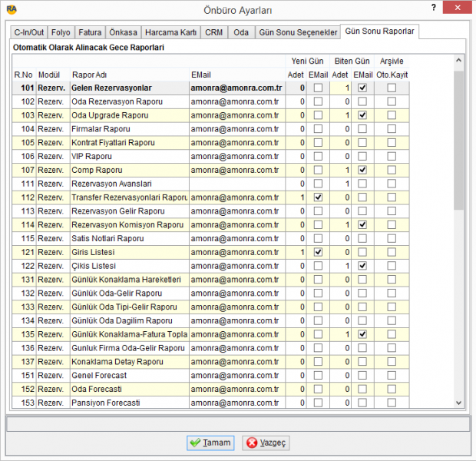Uncheck Yeni Gün EMail for Giris Listesi
Image resolution: width=476 pixels, height=461 pixels.
[318, 252]
